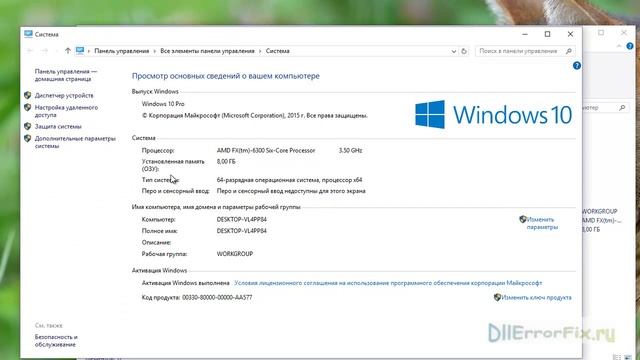
Task: Click the back navigation arrow
Action: 30,51
